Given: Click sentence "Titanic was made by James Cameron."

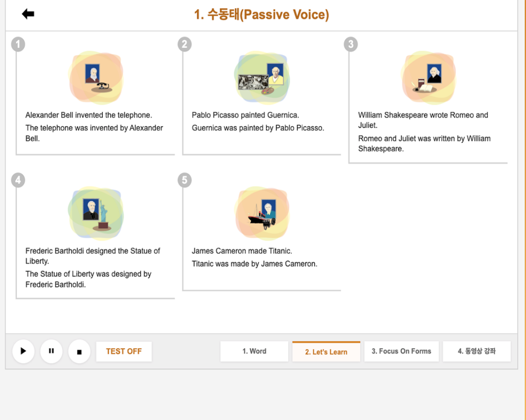Looking at the screenshot, I should point(254,264).
